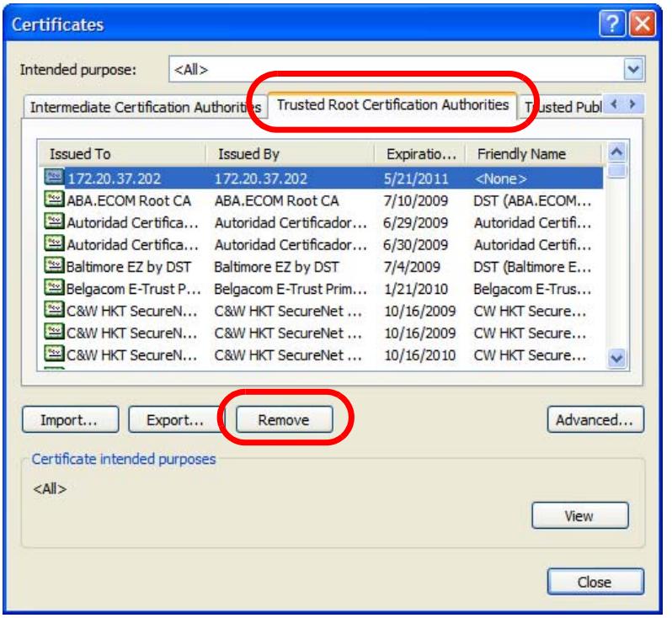Remove the selected certificate
Image resolution: width=672 pixels, height=618 pixels.
(x=284, y=419)
